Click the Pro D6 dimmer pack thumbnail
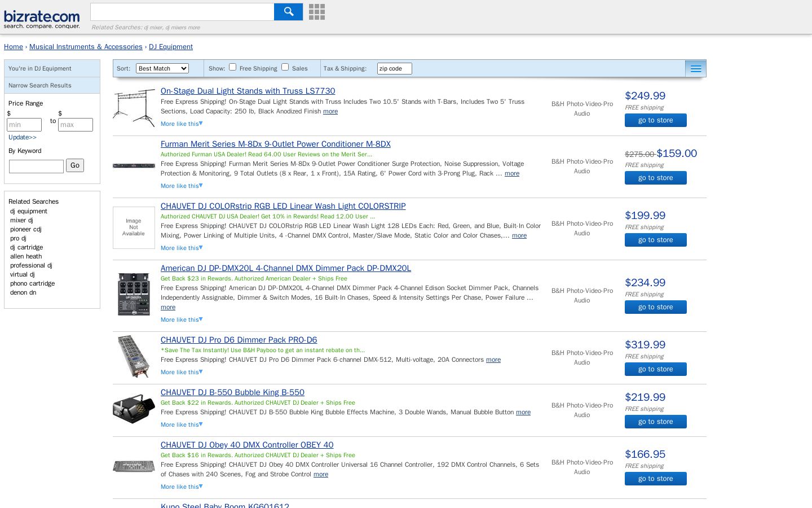The height and width of the screenshot is (508, 812). [134, 356]
